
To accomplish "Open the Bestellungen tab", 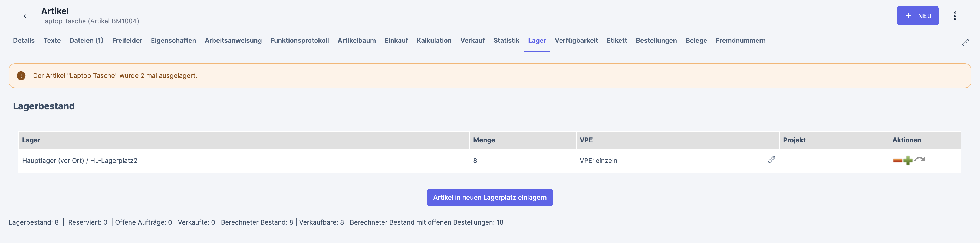I will click(x=656, y=40).
